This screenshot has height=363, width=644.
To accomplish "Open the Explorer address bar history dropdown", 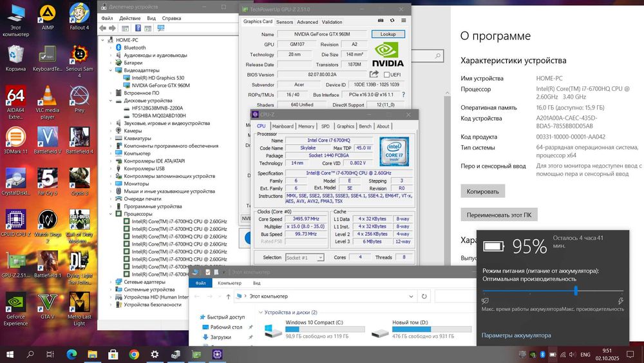I will pos(411,297).
